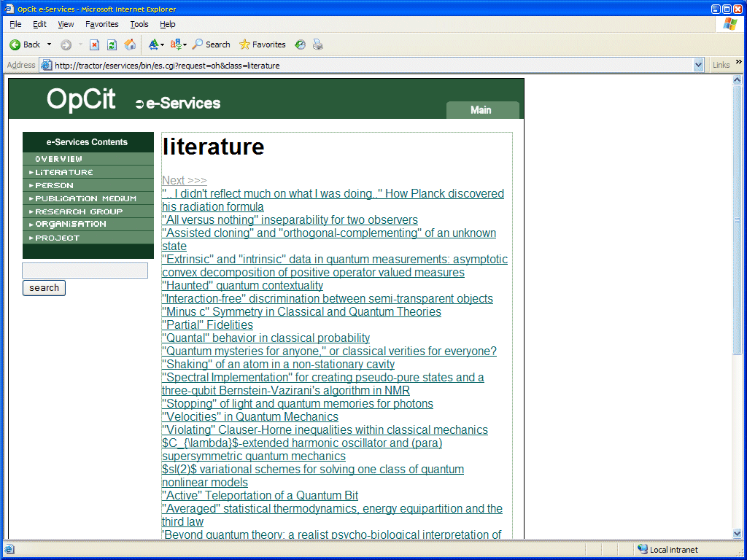Open "Active" Teleportation of a Quantum Bit link
This screenshot has width=747, height=560.
[260, 496]
